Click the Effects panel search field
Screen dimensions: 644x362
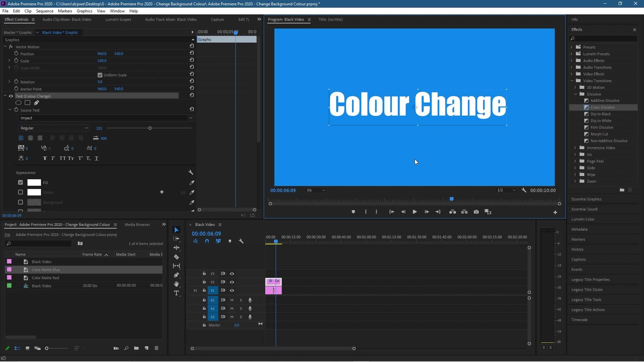coord(603,39)
